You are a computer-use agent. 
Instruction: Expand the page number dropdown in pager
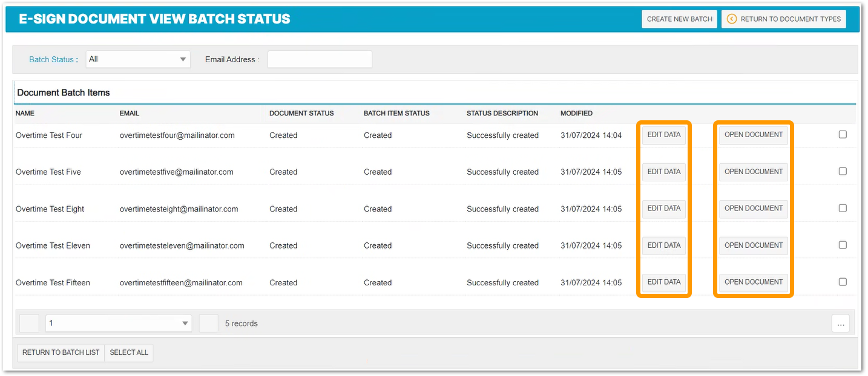(x=119, y=323)
